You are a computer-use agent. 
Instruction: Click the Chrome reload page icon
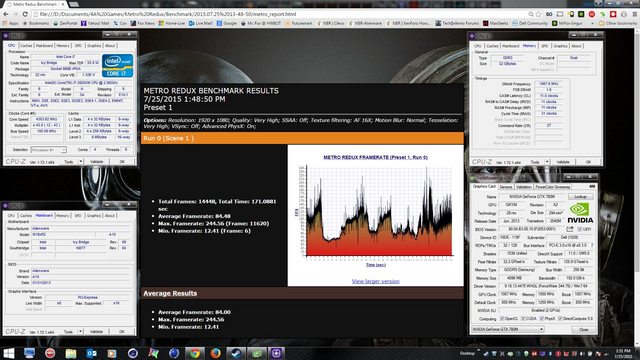(25, 14)
